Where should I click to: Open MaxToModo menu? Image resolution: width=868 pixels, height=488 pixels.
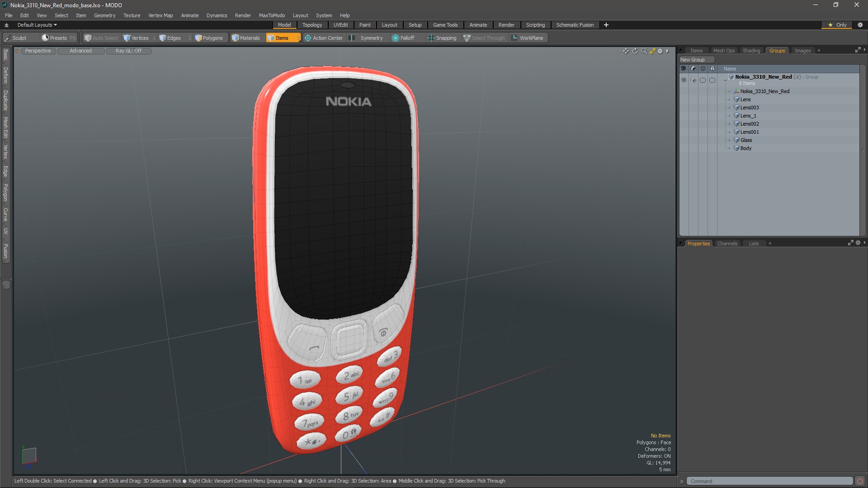click(x=272, y=15)
